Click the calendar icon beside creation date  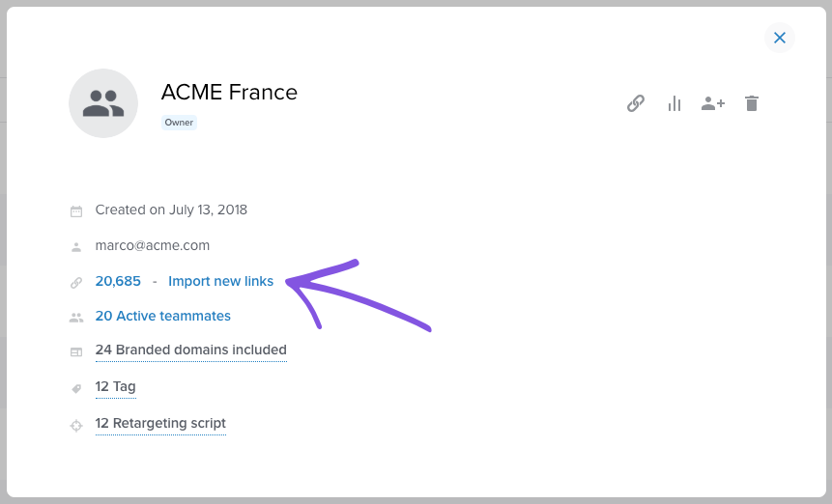[76, 211]
